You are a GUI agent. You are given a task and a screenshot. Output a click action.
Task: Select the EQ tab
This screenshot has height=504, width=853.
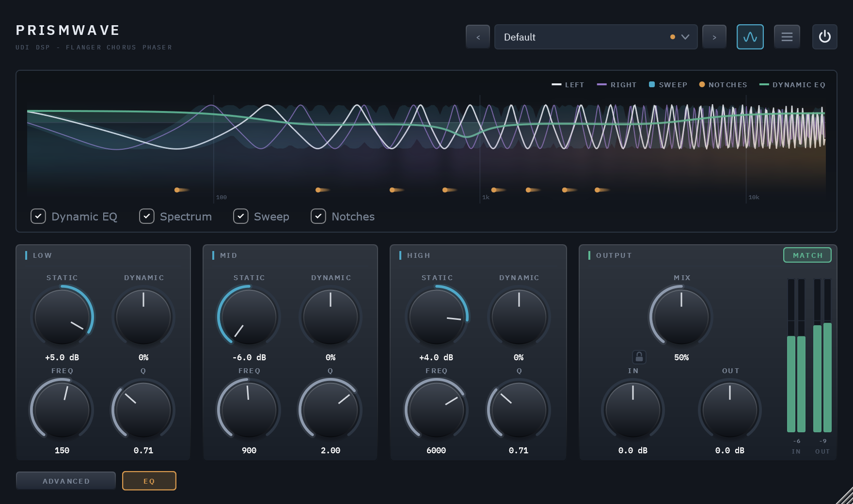pos(149,481)
